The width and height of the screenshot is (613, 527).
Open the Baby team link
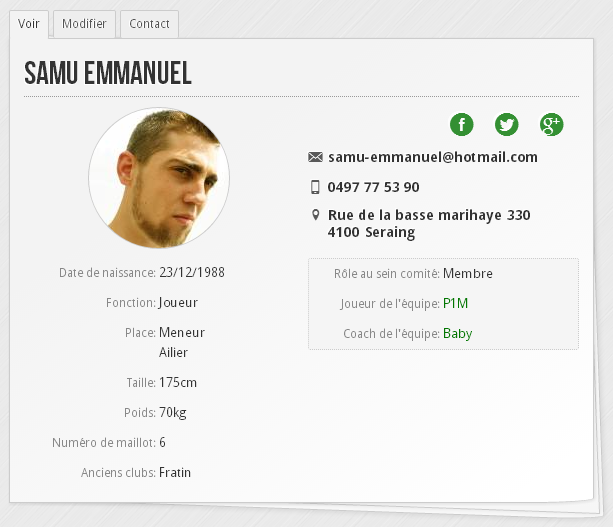pos(458,333)
